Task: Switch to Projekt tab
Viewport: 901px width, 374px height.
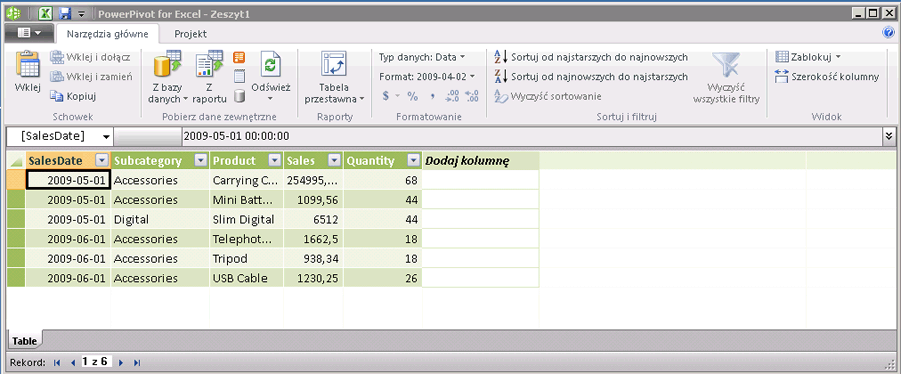Action: [190, 34]
